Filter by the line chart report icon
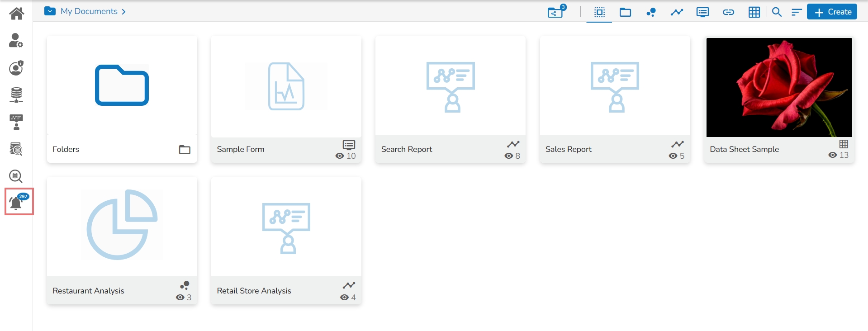The height and width of the screenshot is (331, 868). tap(677, 12)
